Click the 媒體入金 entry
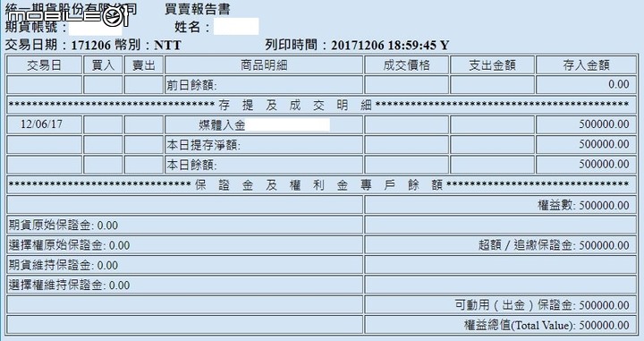Screen dimensions: 644x341 click(222, 125)
